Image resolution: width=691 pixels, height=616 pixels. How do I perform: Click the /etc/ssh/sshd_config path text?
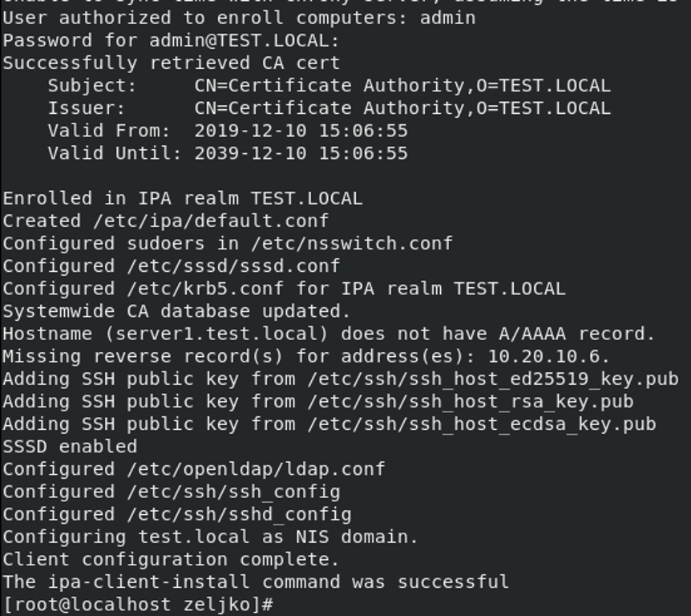coord(240,514)
